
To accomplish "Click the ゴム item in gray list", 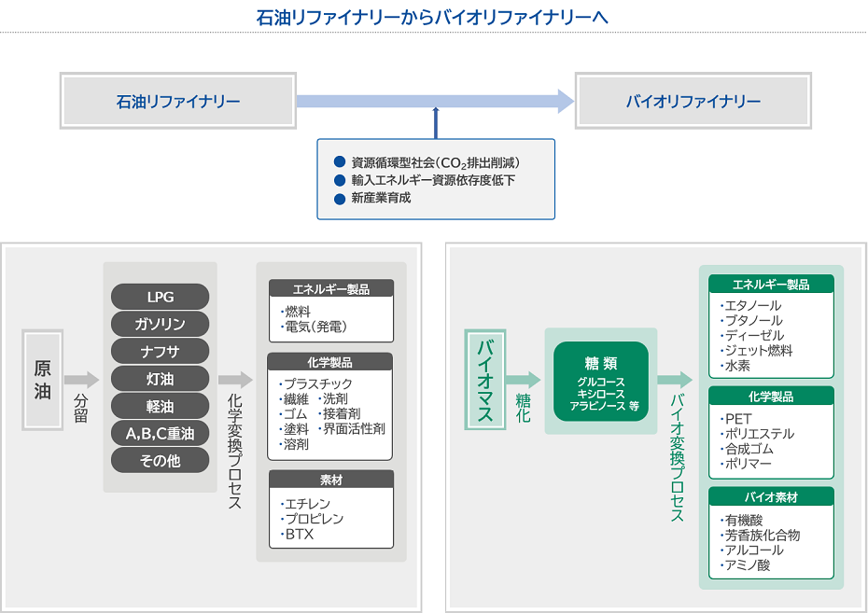I will 293,414.
